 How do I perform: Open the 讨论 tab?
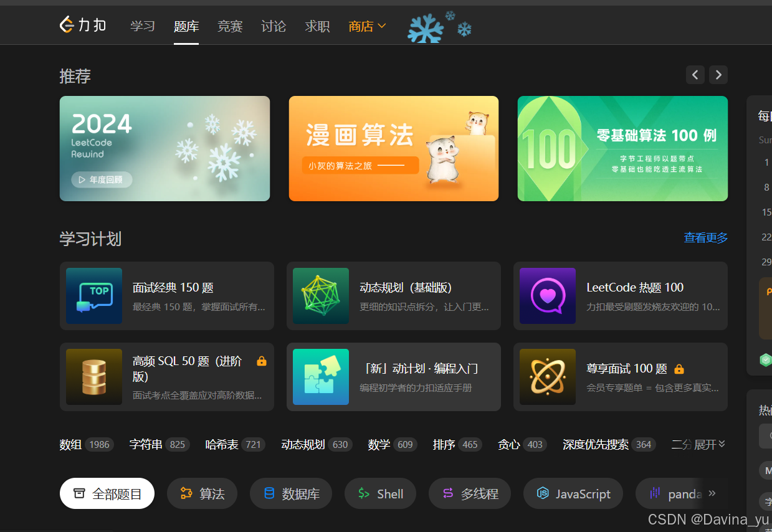(x=274, y=26)
